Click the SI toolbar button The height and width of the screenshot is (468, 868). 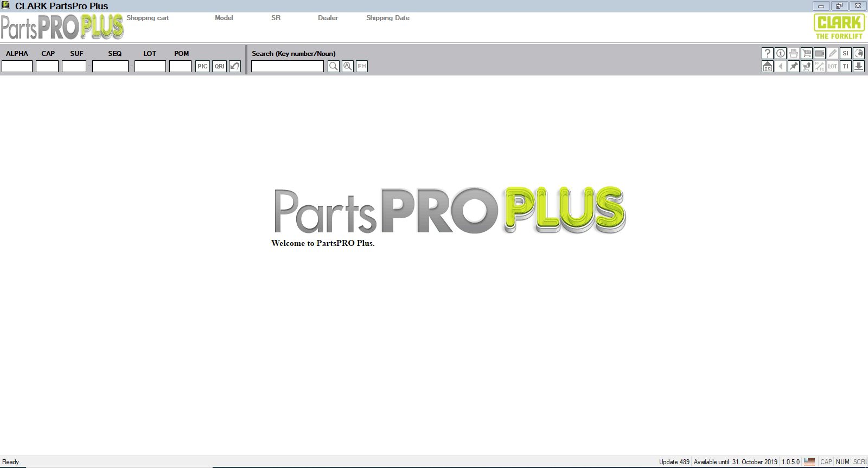click(846, 53)
